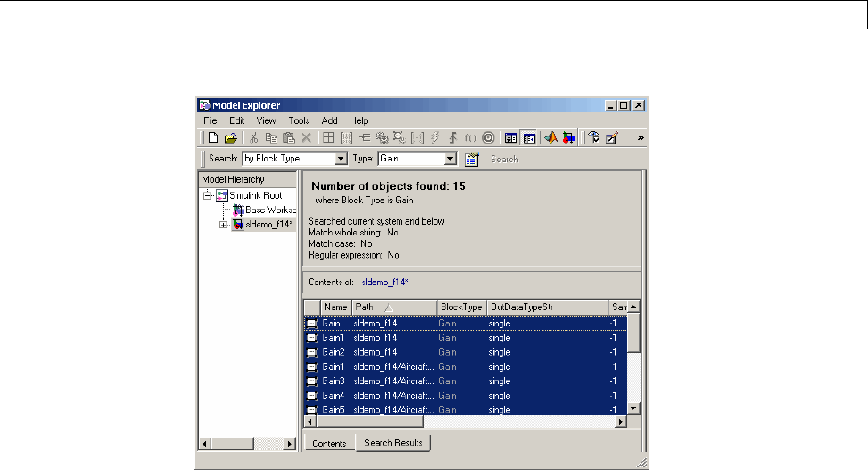
Task: Click the search options notepad icon
Action: click(x=472, y=159)
